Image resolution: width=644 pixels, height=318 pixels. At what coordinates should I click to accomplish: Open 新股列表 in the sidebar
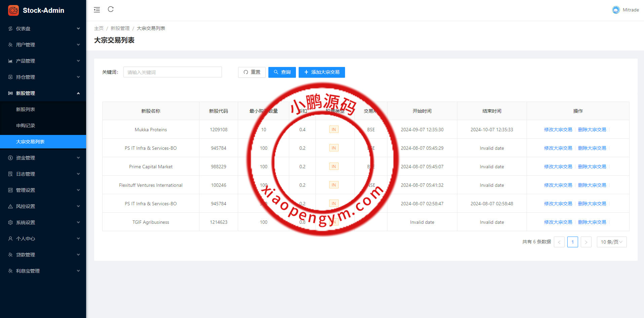(x=26, y=109)
